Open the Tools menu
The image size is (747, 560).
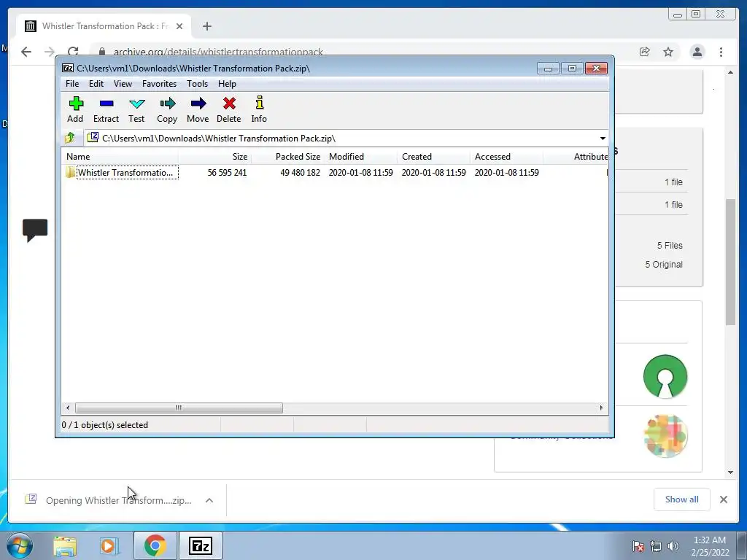pyautogui.click(x=197, y=84)
